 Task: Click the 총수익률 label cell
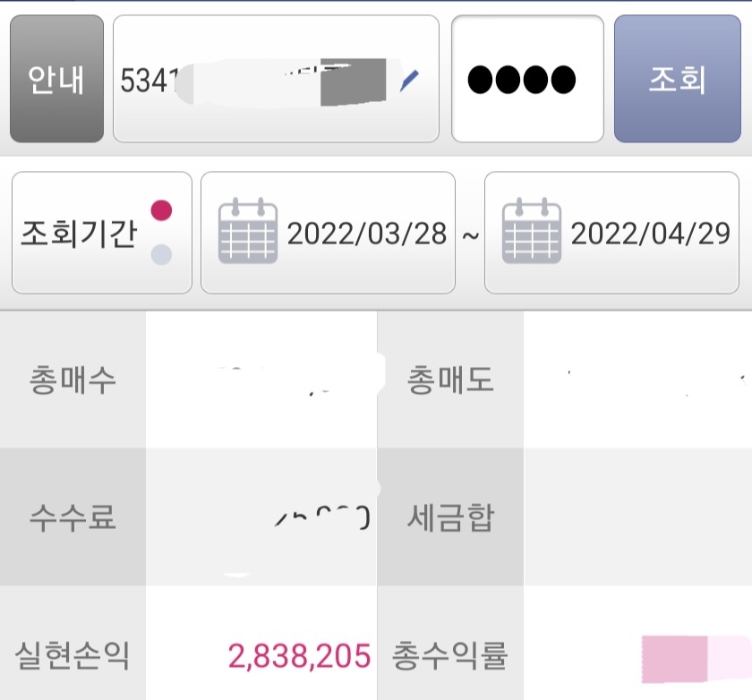(x=450, y=656)
